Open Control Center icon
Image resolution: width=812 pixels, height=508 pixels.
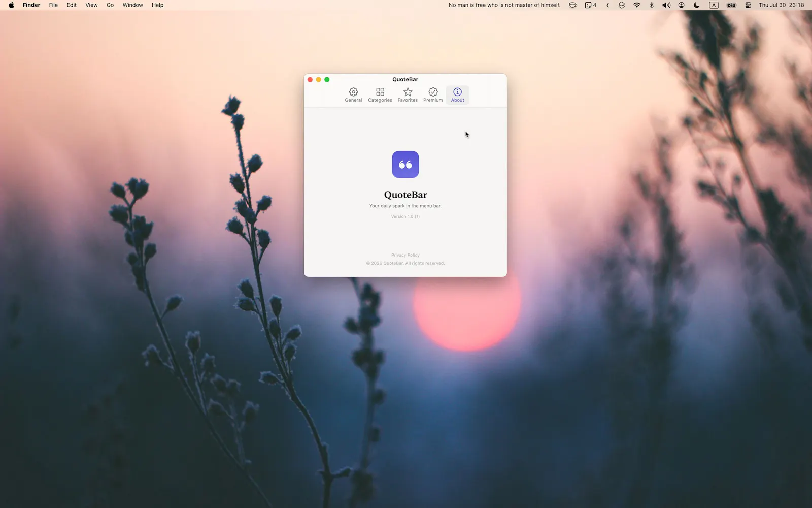(748, 5)
